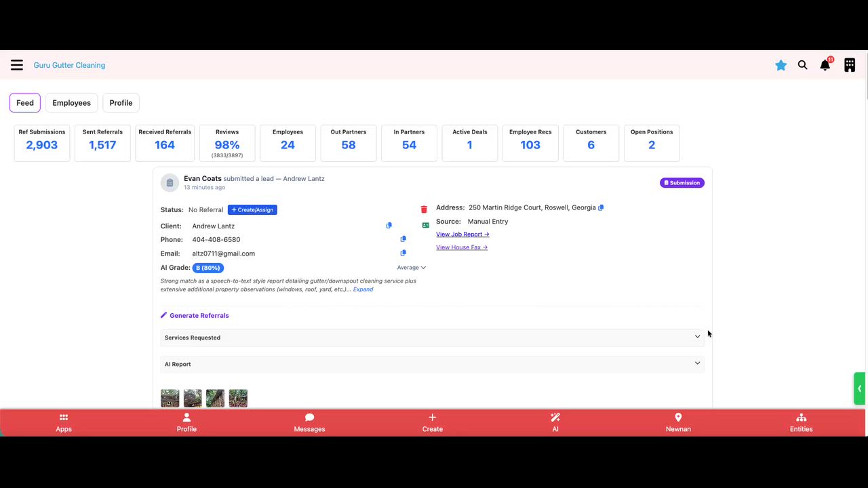
Task: Copy the phone number 404-408-6580
Action: pos(403,239)
